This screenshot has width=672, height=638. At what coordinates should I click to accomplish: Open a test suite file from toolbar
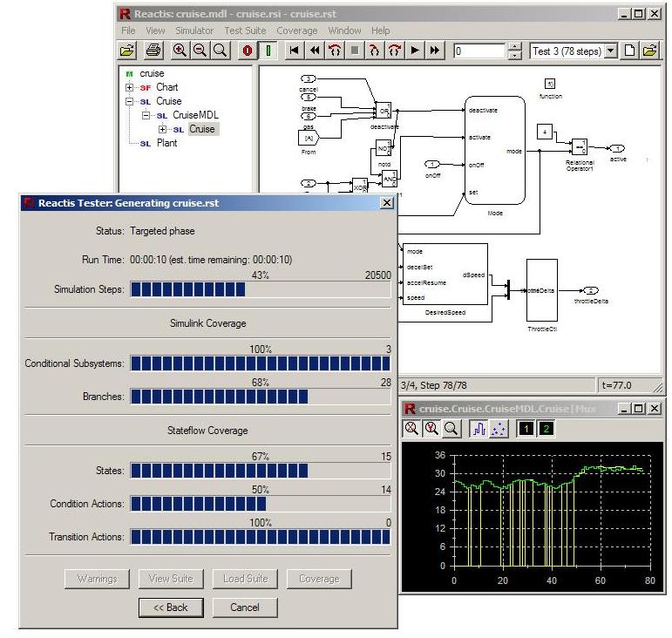click(650, 51)
